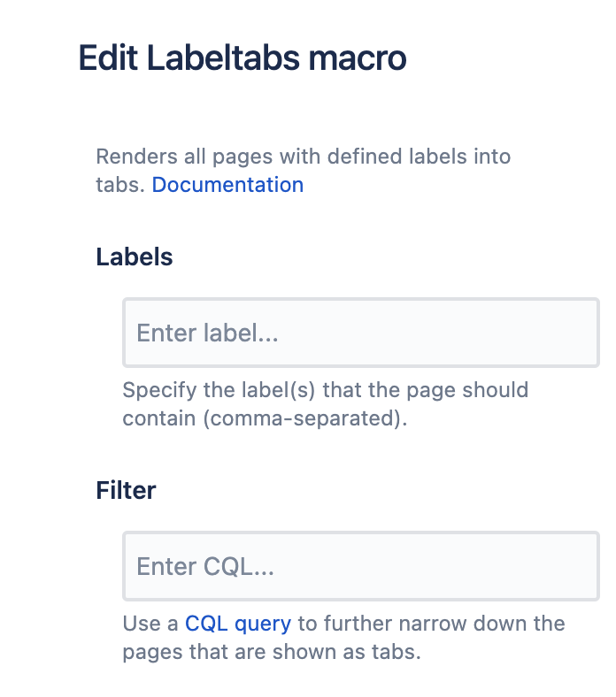This screenshot has height=697, width=616.
Task: Click the 'Renders all pages' description line
Action: (303, 157)
